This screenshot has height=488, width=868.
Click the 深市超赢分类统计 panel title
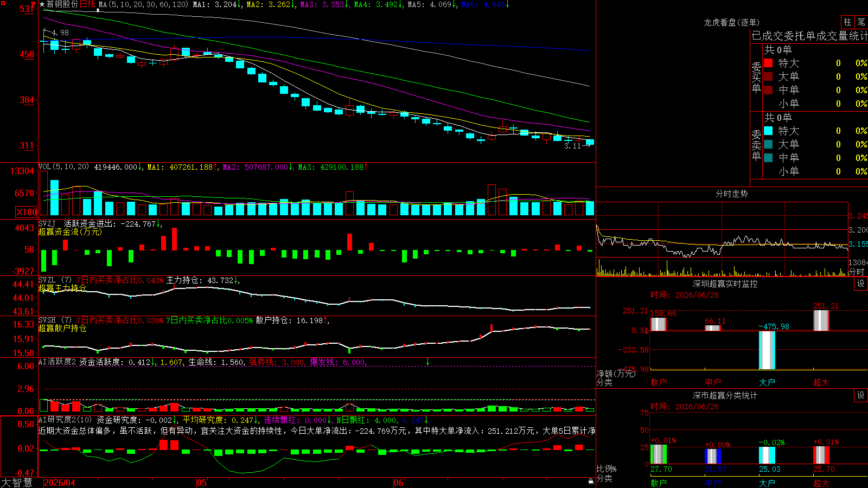click(725, 395)
